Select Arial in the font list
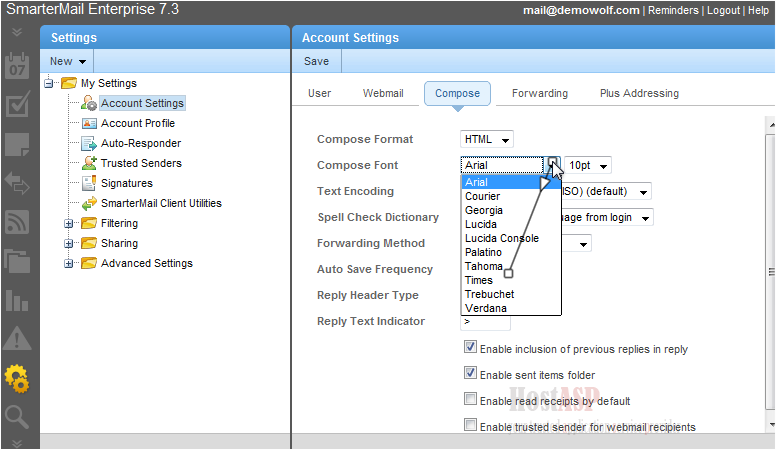The height and width of the screenshot is (450, 776). pos(511,182)
